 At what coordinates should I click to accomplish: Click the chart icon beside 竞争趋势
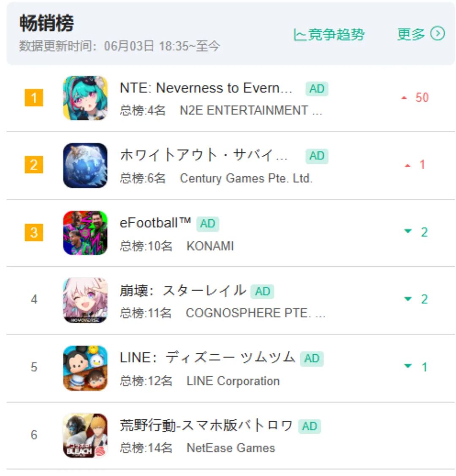click(x=299, y=35)
